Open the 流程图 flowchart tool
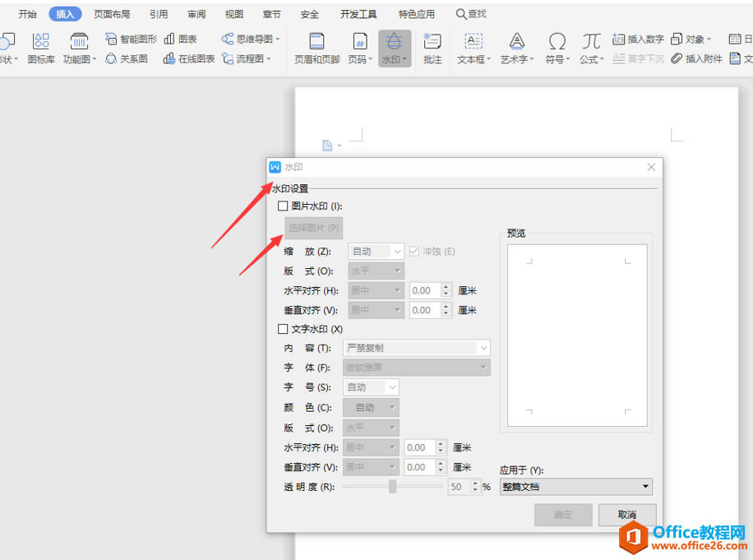 246,58
